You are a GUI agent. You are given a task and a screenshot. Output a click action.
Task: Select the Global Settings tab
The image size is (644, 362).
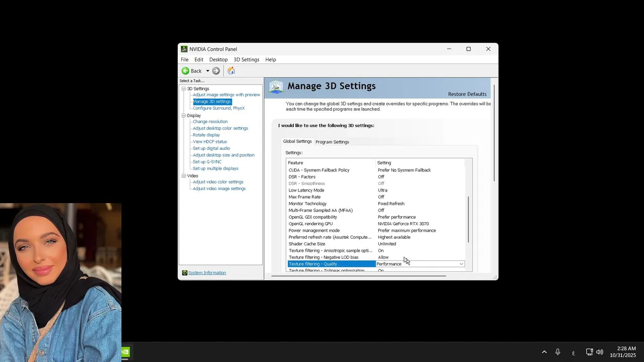coord(297,141)
